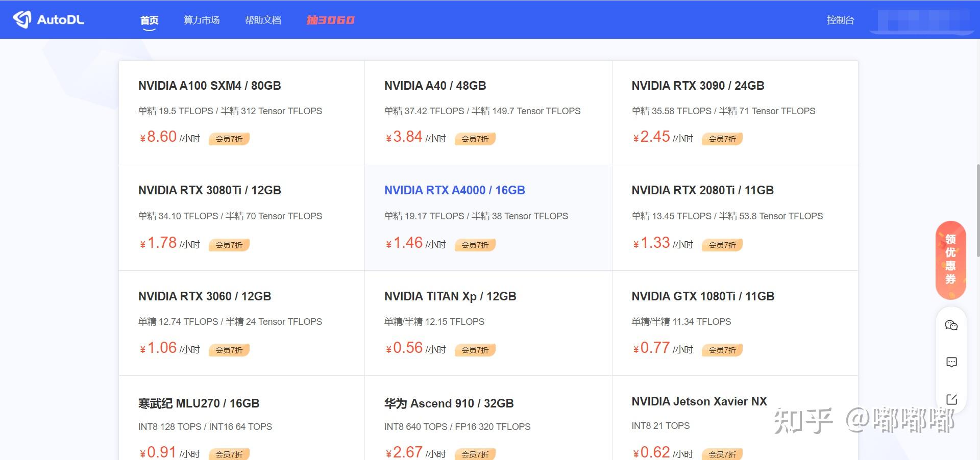Open the 华为 Ascend 910 / 32GB listing
Screen dimensions: 980x460
click(x=449, y=403)
